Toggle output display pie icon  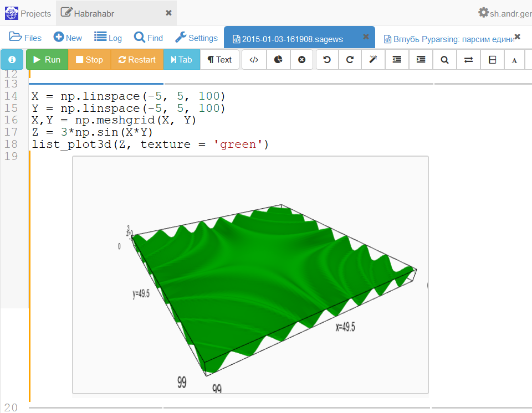click(x=278, y=60)
